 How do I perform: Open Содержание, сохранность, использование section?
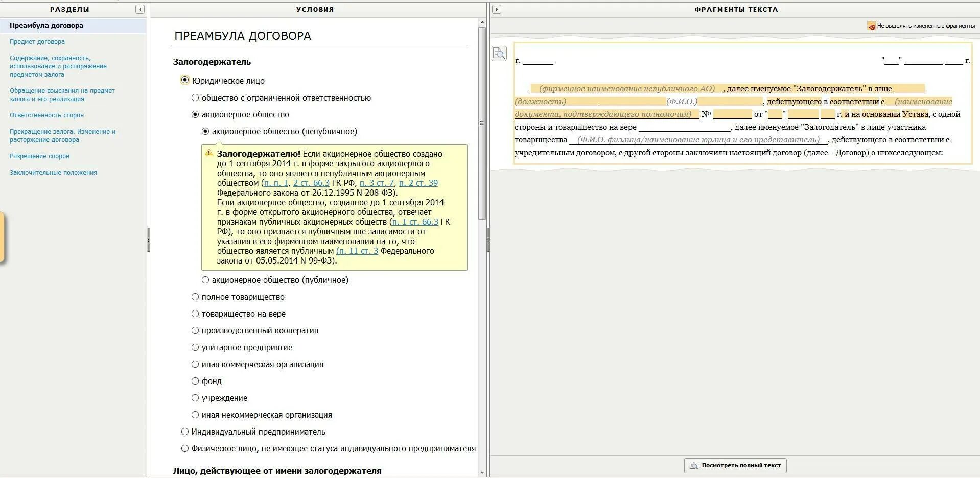[58, 66]
